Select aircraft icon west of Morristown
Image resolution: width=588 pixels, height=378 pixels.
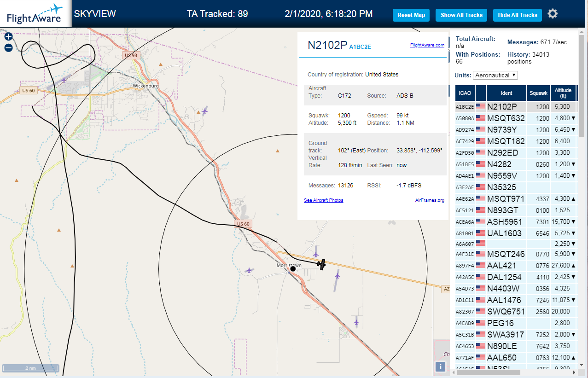[x=249, y=270]
